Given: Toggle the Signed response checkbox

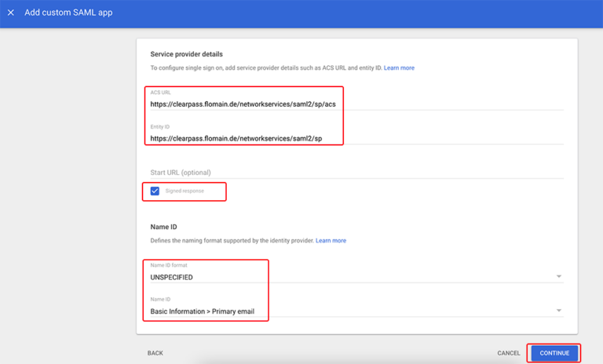Looking at the screenshot, I should pos(155,191).
